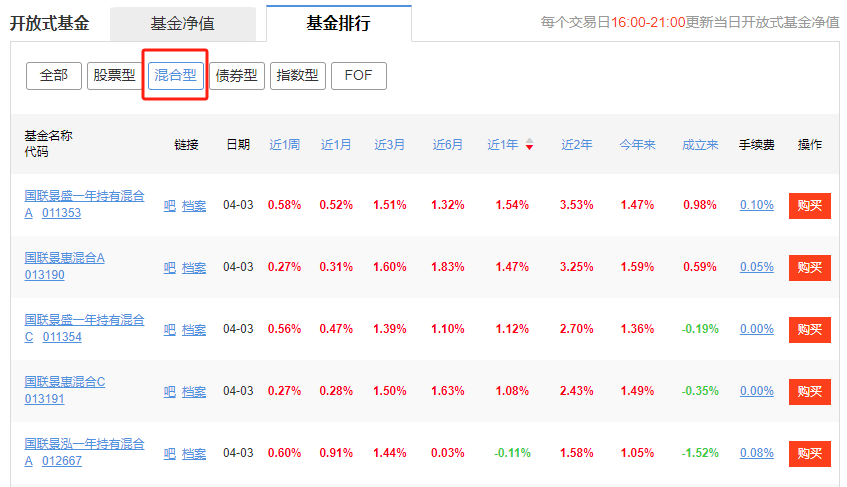
Task: Sort by 近6月 column
Action: click(x=447, y=145)
